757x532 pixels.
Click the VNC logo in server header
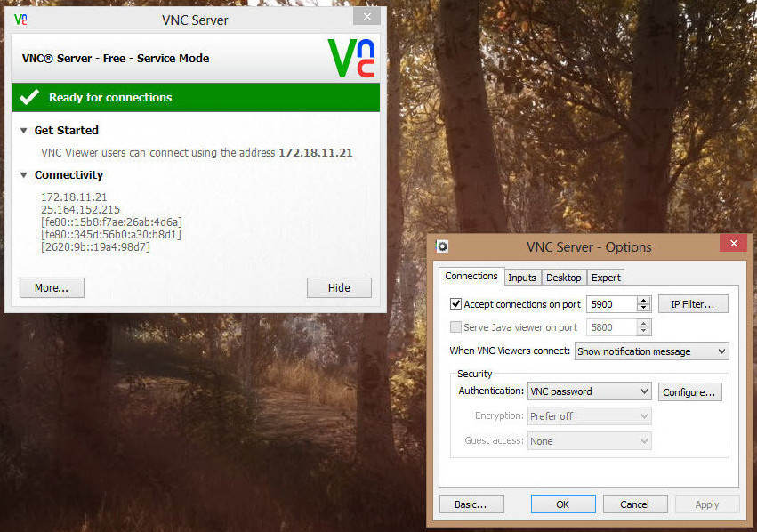(x=351, y=59)
